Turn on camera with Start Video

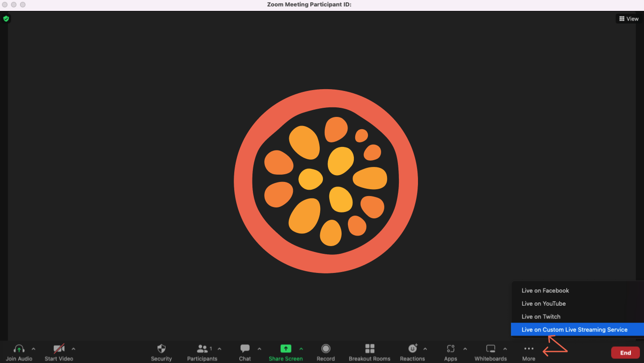59,349
